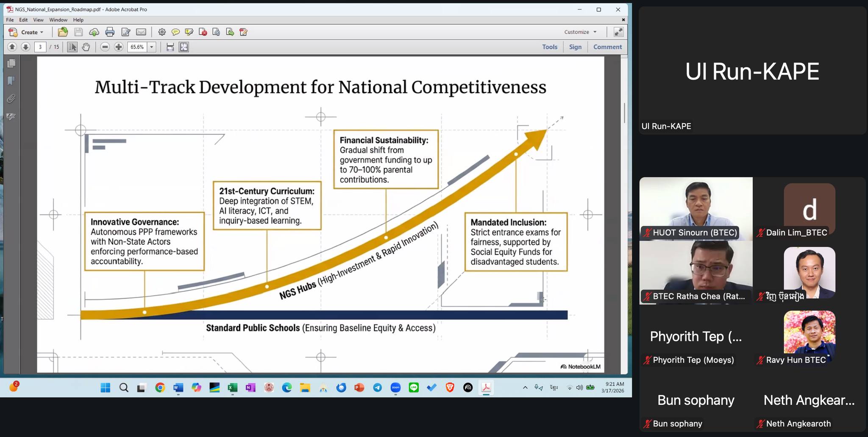
Task: Add a sticky note comment
Action: point(175,32)
